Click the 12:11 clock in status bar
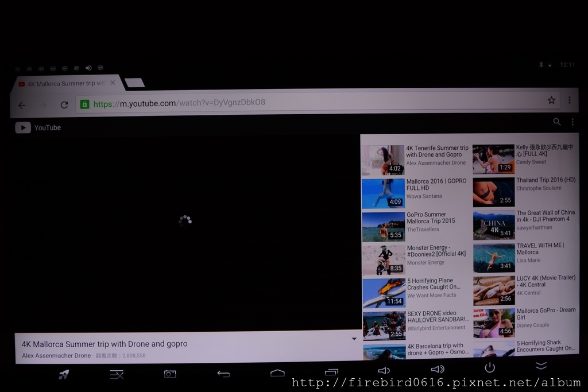This screenshot has height=392, width=588. [x=567, y=64]
